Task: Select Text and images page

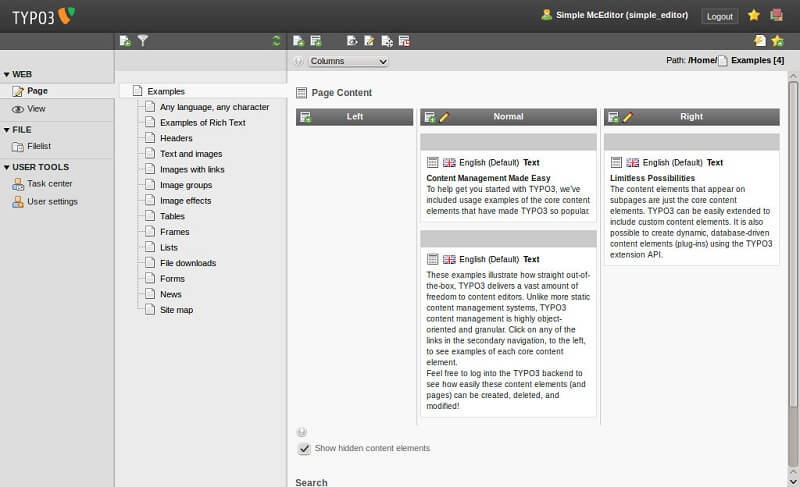Action: pyautogui.click(x=191, y=154)
